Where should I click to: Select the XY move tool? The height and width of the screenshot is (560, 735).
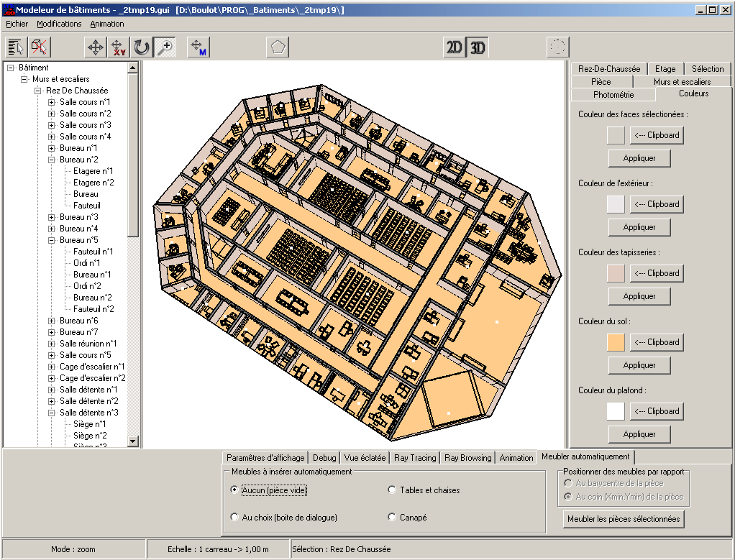tap(119, 47)
